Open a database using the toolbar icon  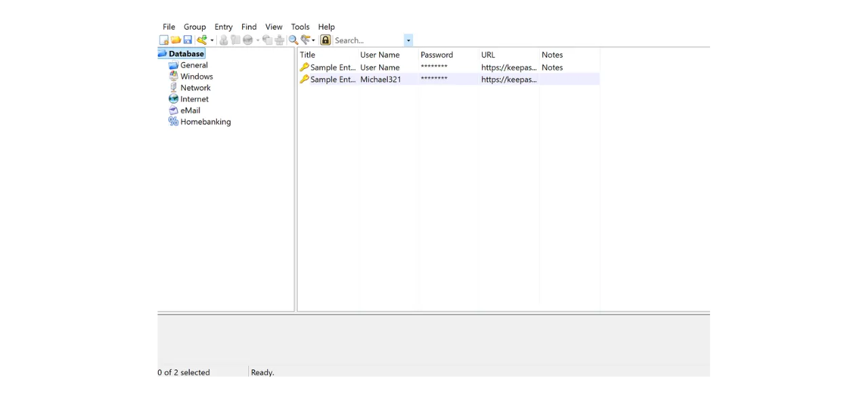tap(176, 40)
